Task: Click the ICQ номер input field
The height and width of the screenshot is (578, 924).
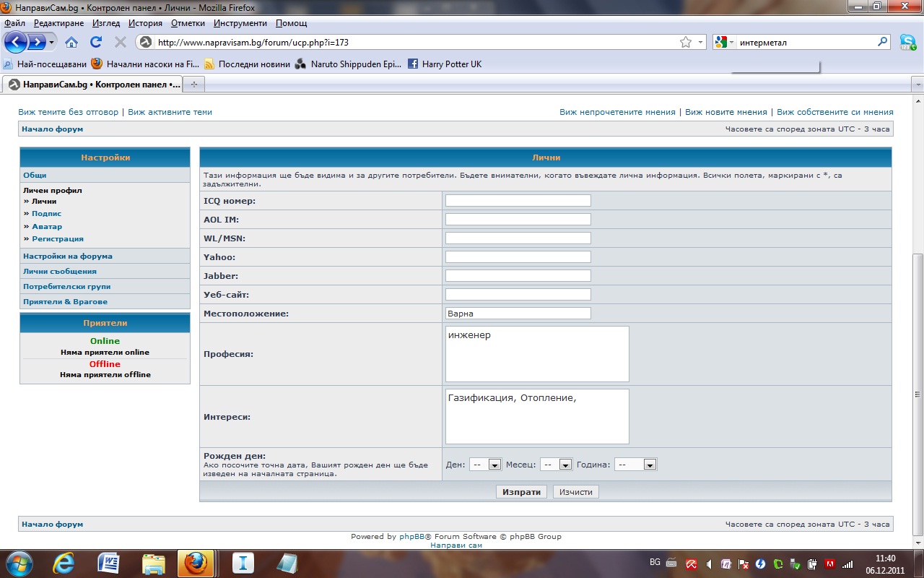Action: (518, 201)
